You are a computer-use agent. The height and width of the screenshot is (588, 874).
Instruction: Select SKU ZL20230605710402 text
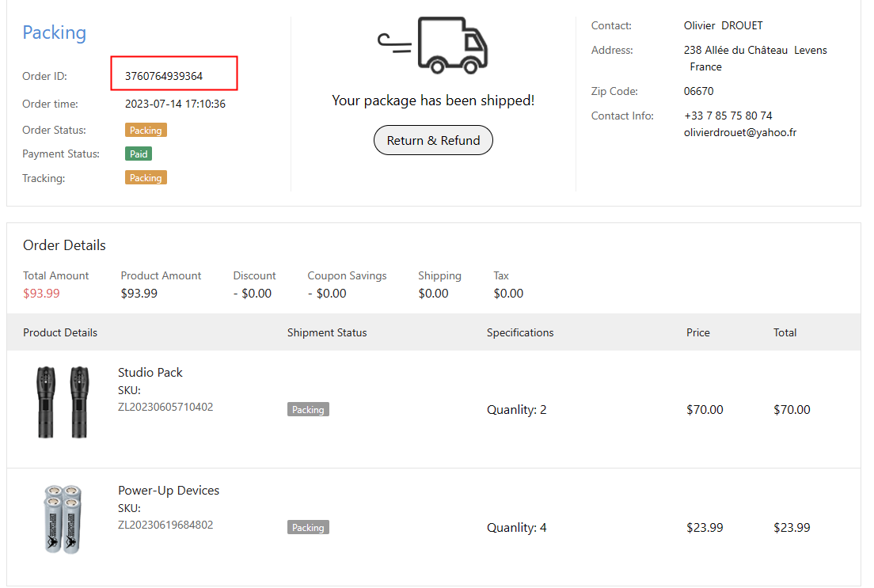pos(165,407)
